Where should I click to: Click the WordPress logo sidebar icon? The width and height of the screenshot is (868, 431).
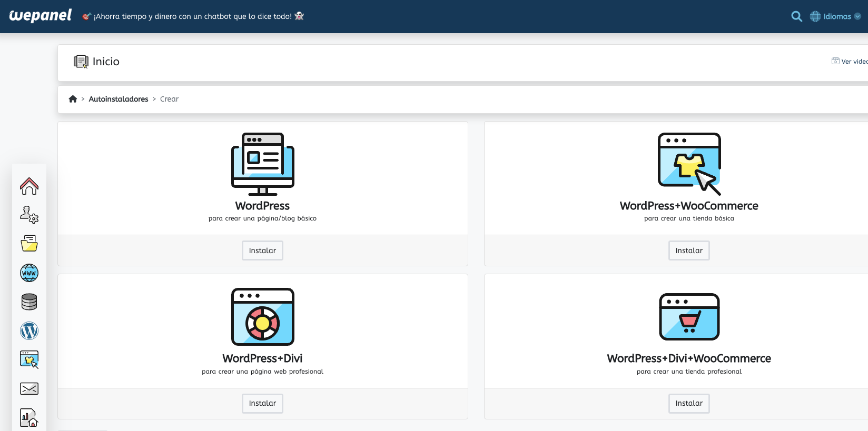29,330
